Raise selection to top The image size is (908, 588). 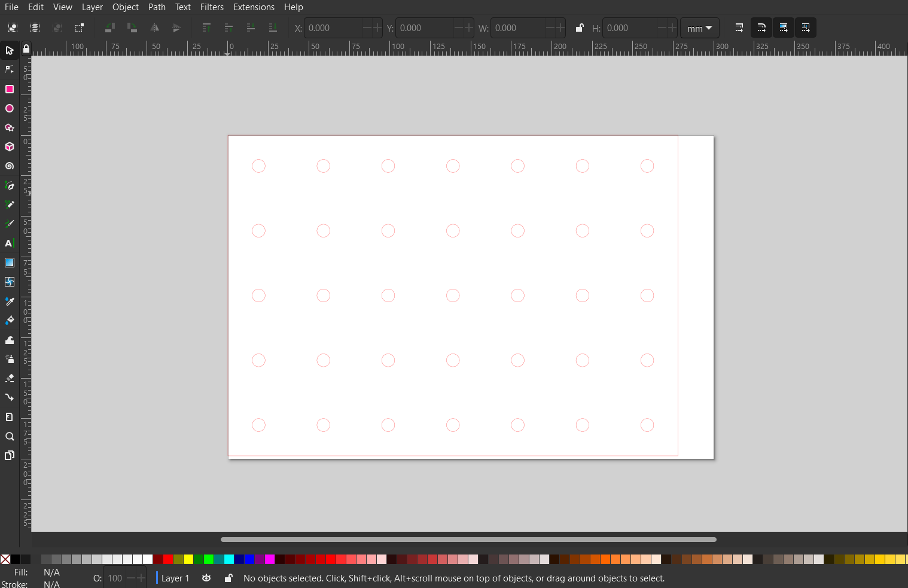[206, 28]
